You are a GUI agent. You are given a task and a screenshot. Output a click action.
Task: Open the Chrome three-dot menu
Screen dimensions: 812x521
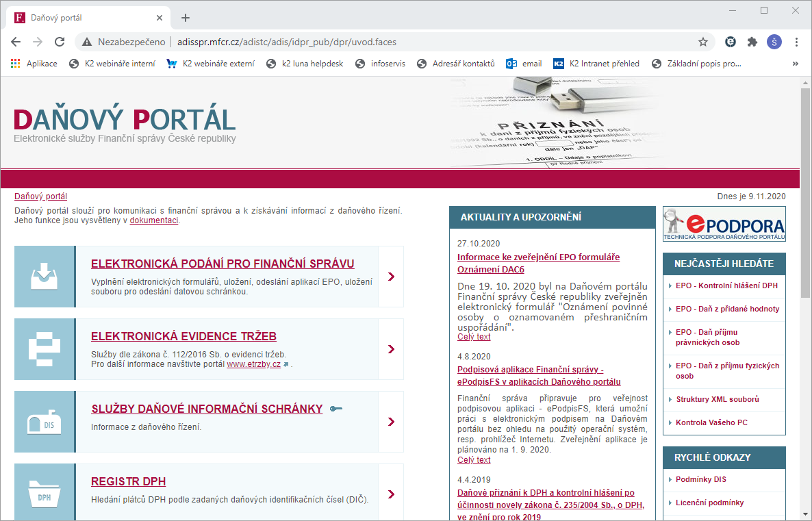point(796,42)
